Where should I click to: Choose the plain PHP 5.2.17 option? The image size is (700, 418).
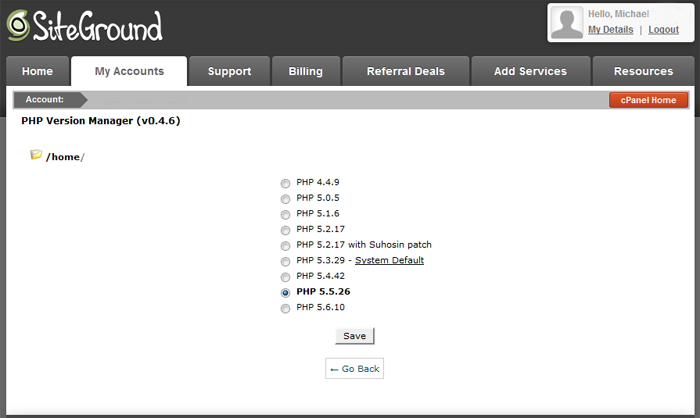tap(285, 230)
